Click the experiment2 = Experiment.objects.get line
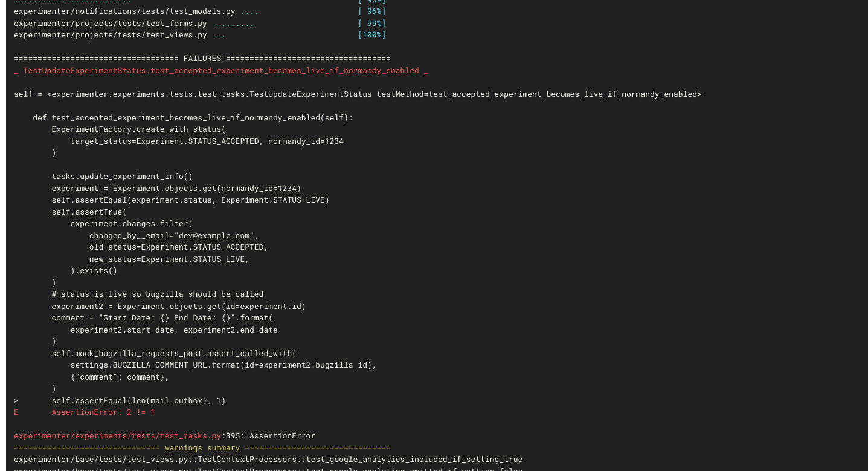This screenshot has width=868, height=471. coord(179,307)
